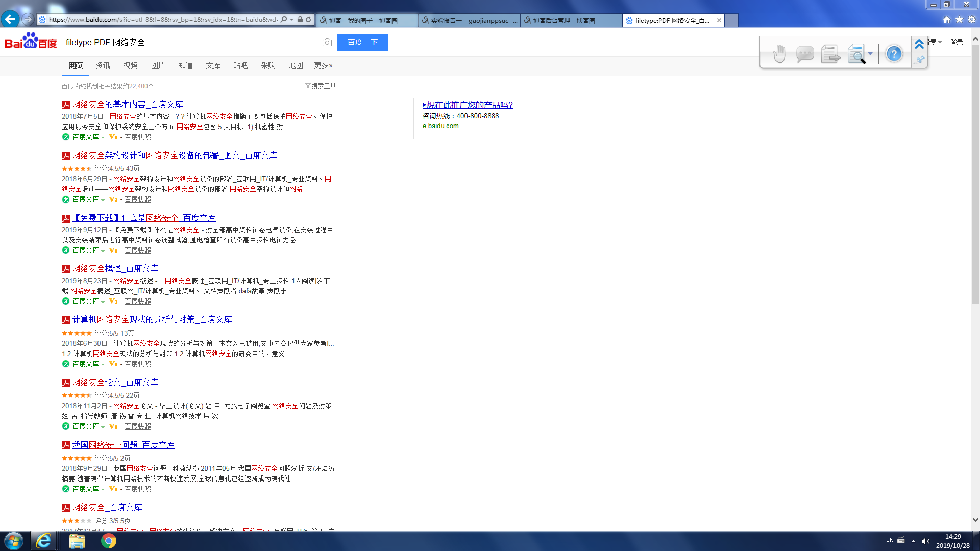Collapse floating toolbar with double chevron
Image resolution: width=980 pixels, height=551 pixels.
919,44
